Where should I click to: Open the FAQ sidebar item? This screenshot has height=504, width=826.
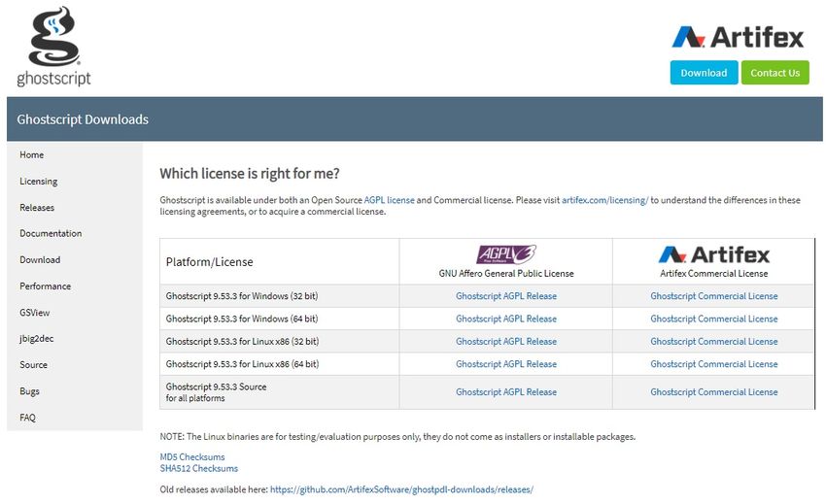[x=28, y=418]
